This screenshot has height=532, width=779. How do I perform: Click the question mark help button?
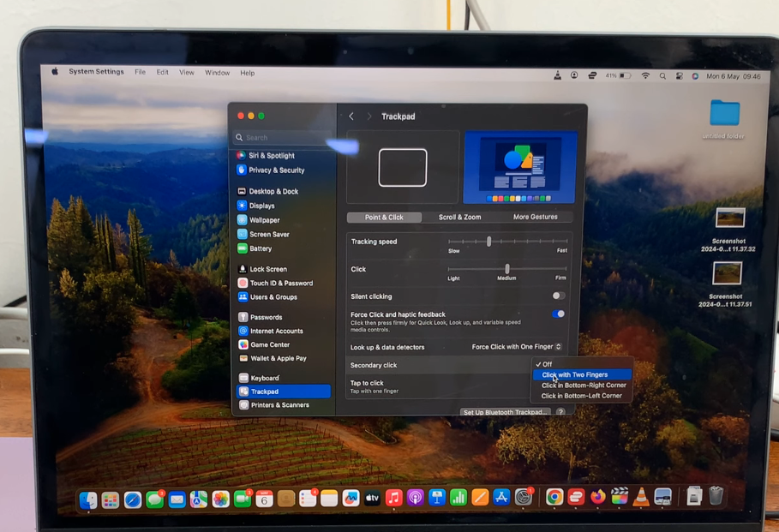tap(561, 412)
